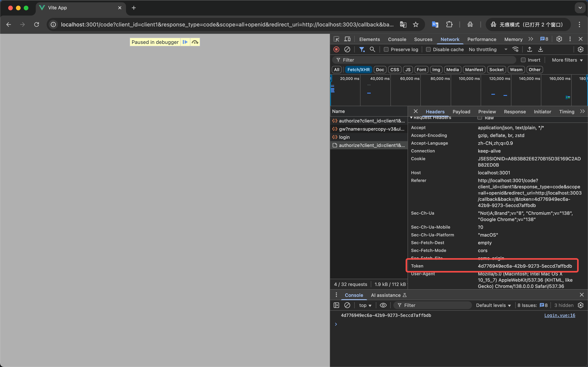Close the DevTools panel

click(581, 39)
